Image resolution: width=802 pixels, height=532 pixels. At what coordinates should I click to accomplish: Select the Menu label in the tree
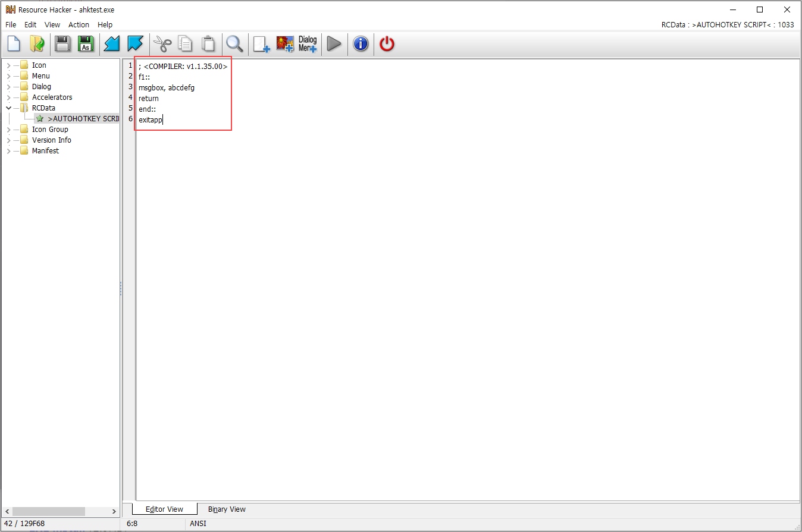pyautogui.click(x=41, y=76)
